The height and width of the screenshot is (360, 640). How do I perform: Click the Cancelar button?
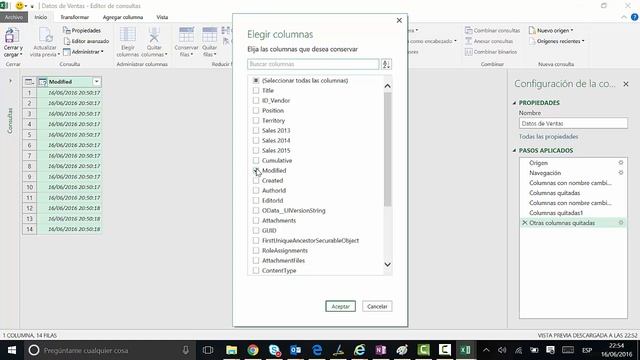[x=377, y=306]
